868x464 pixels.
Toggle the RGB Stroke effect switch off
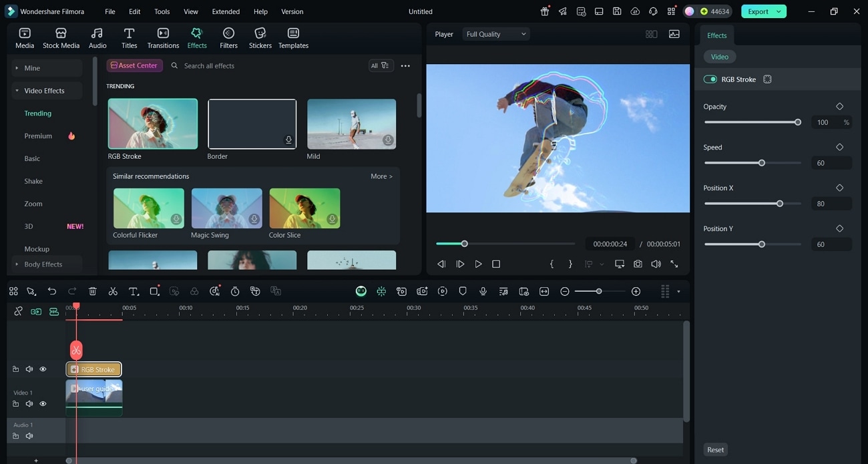710,79
